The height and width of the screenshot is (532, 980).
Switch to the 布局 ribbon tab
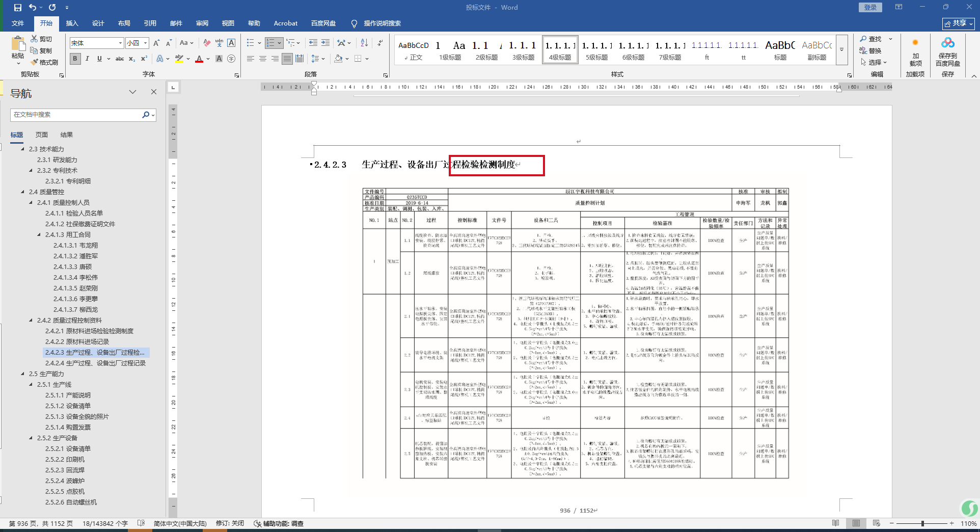tap(124, 23)
